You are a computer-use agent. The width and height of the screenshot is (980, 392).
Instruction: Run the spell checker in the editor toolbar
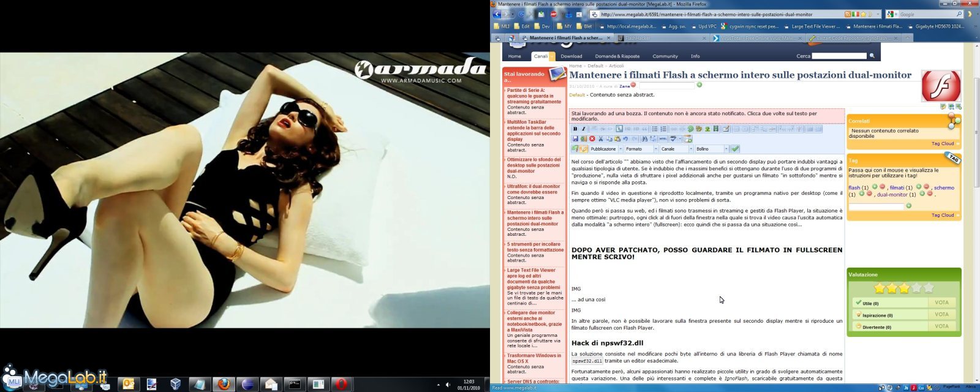pos(673,139)
